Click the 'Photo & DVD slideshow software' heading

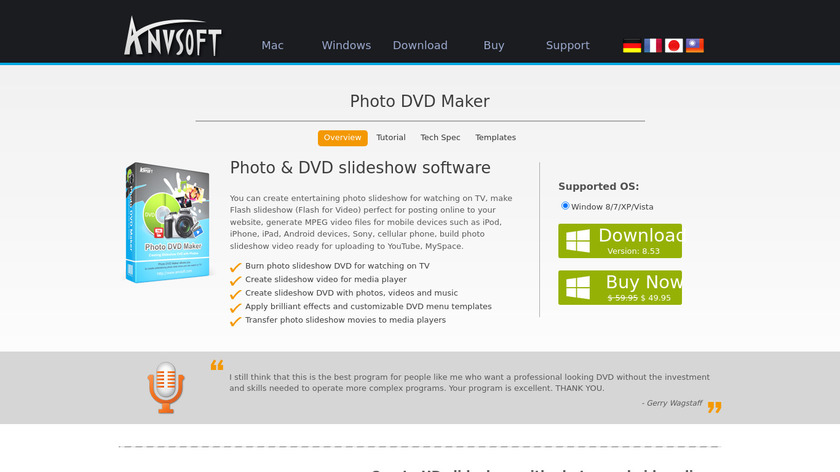[x=360, y=168]
